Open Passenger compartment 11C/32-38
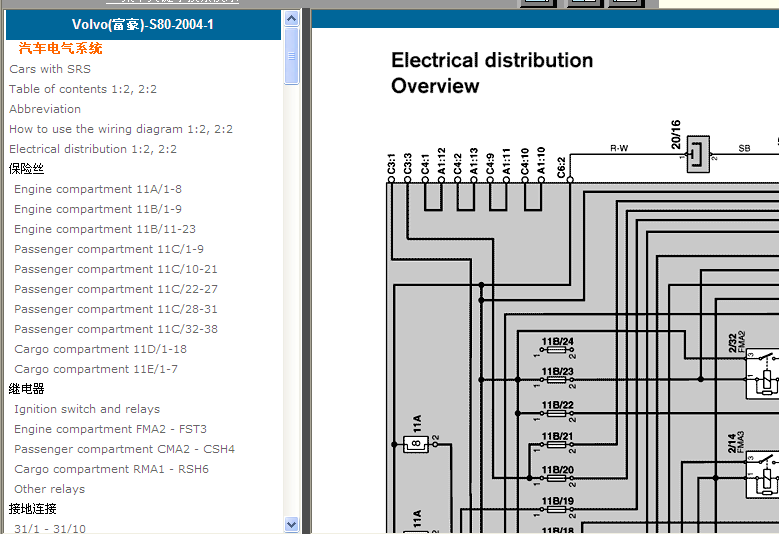Viewport: 779px width, 534px height. 116,329
